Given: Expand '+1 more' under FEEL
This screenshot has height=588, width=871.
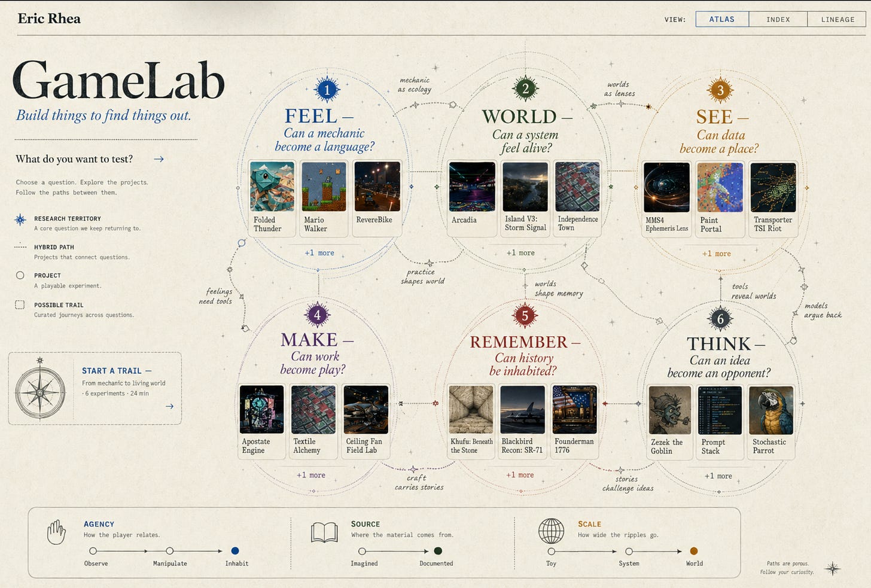Looking at the screenshot, I should pyautogui.click(x=319, y=253).
